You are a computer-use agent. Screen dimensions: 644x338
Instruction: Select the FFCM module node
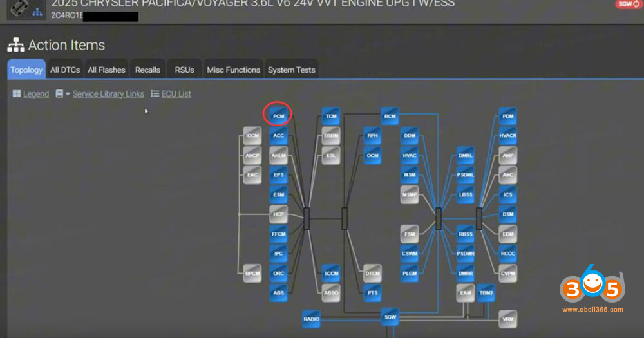(278, 234)
